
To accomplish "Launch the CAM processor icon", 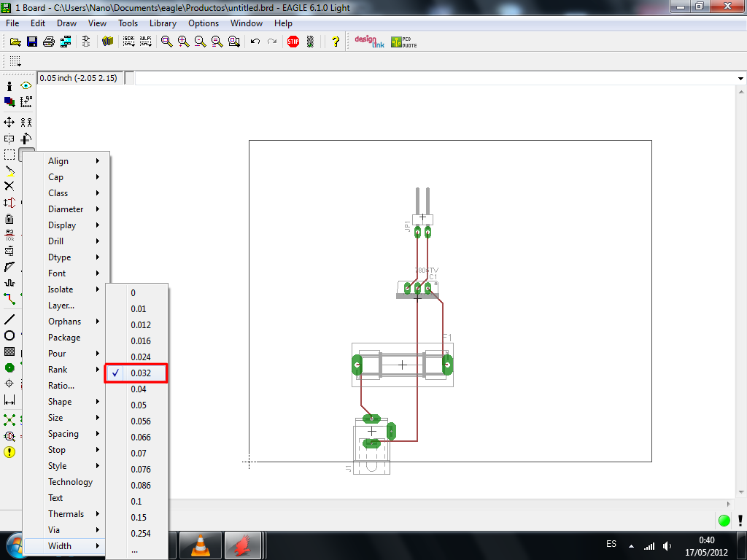I will (66, 42).
